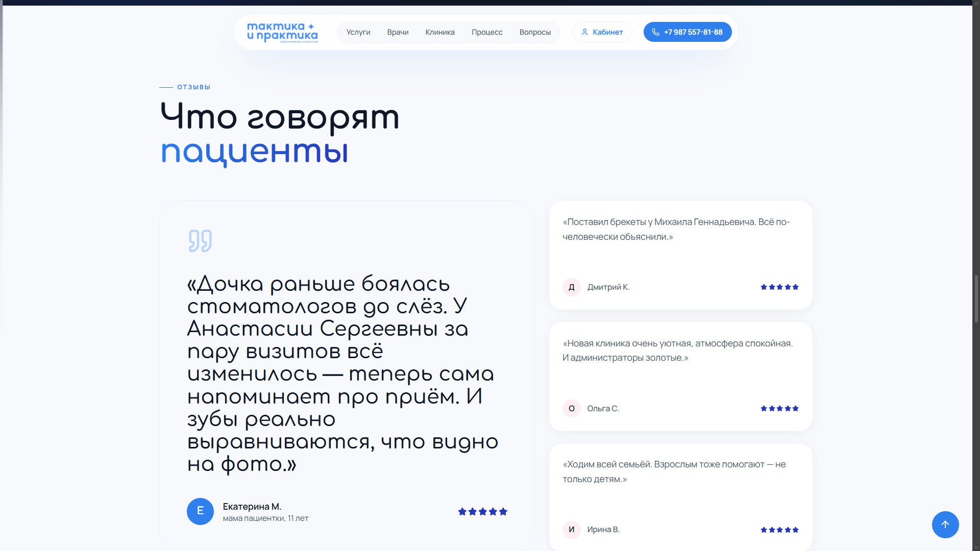Click the name Ирина В.

[x=603, y=530]
